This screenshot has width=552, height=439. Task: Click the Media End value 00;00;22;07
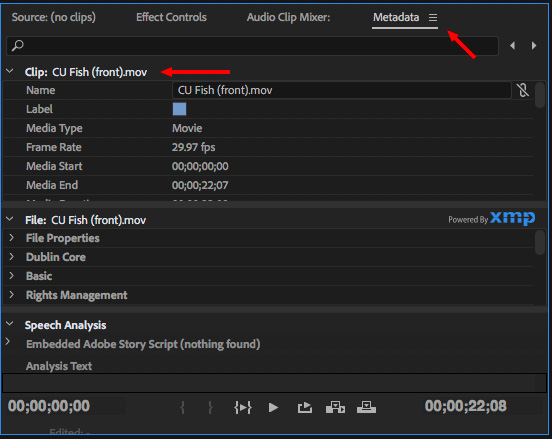[x=200, y=185]
